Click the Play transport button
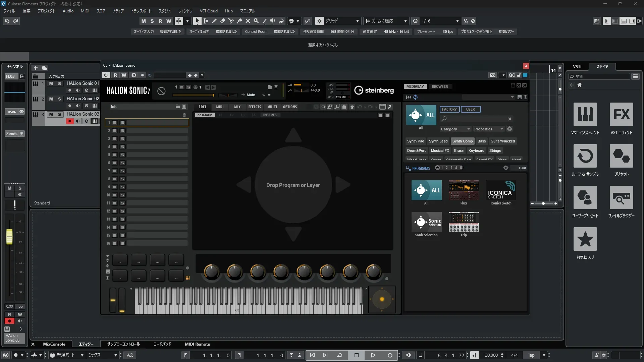 (373, 355)
